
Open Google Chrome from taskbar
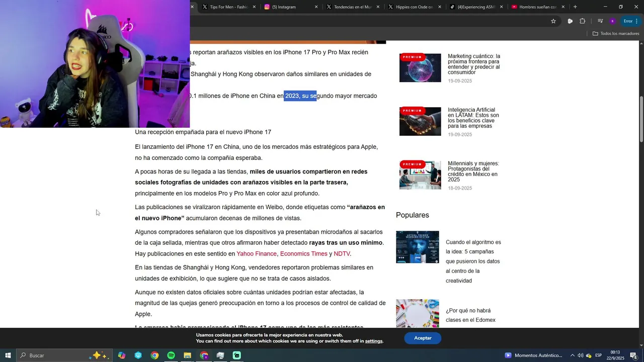pyautogui.click(x=154, y=355)
